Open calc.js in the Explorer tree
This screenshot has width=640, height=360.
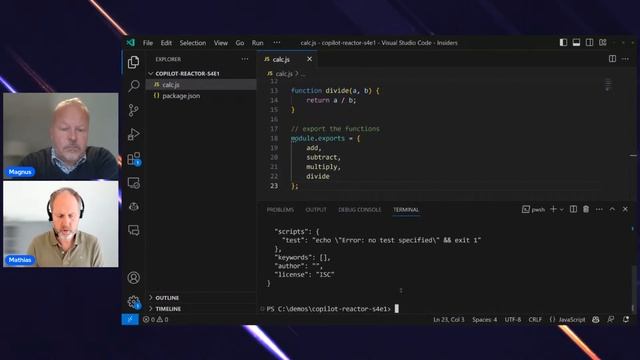coord(201,84)
